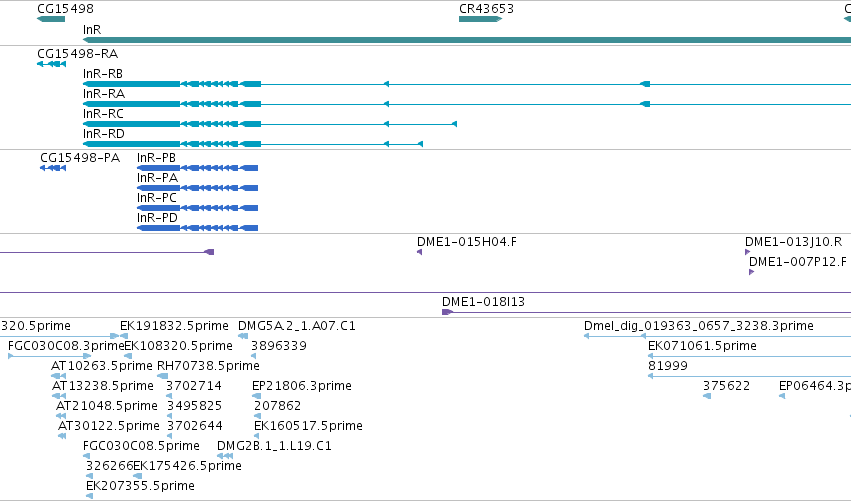Click the EK191832.5prime label

coord(174,326)
